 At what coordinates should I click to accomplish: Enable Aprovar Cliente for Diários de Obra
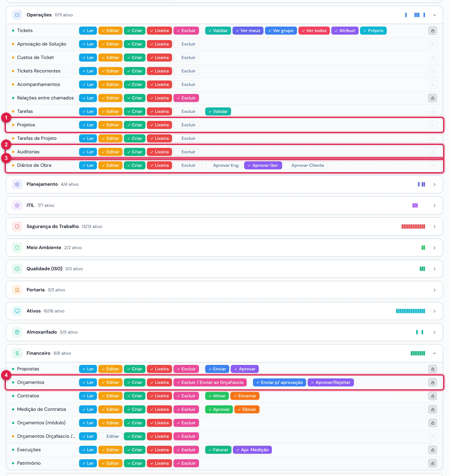305,166
